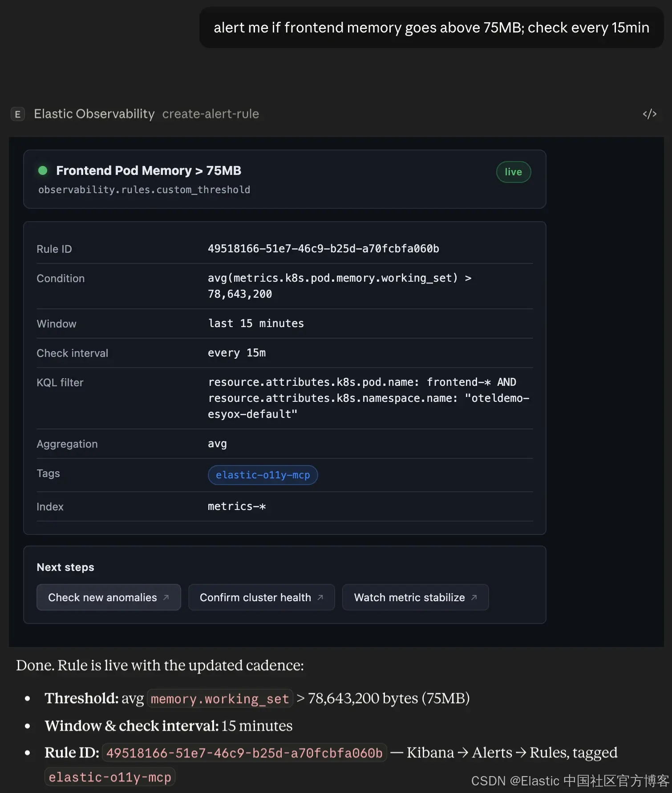The height and width of the screenshot is (793, 672).
Task: Click the Condition value avg(metrics.k8s.pod.memory.working_set)
Action: [340, 286]
